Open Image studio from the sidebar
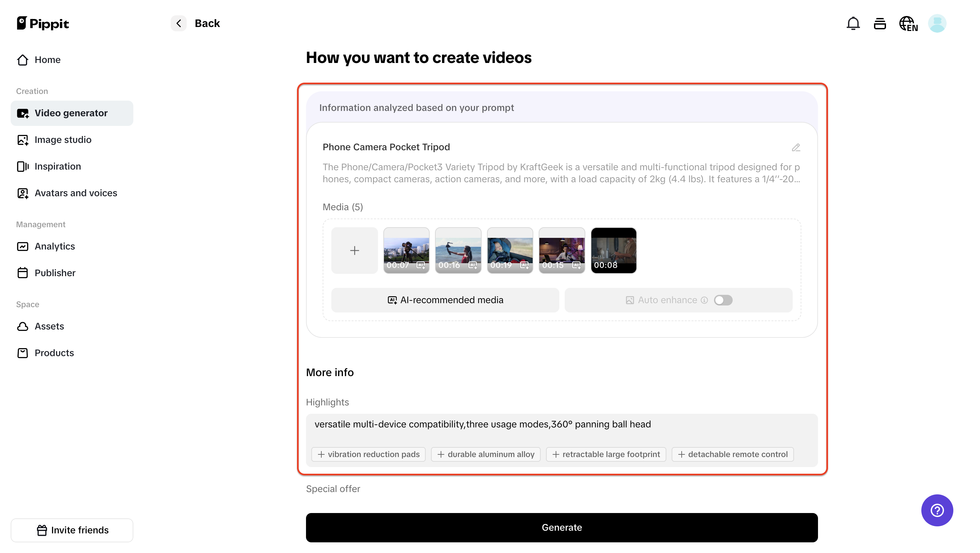 [63, 140]
